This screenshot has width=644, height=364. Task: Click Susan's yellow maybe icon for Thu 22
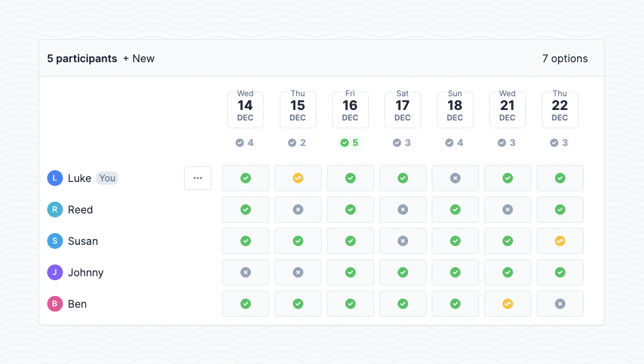pos(559,241)
